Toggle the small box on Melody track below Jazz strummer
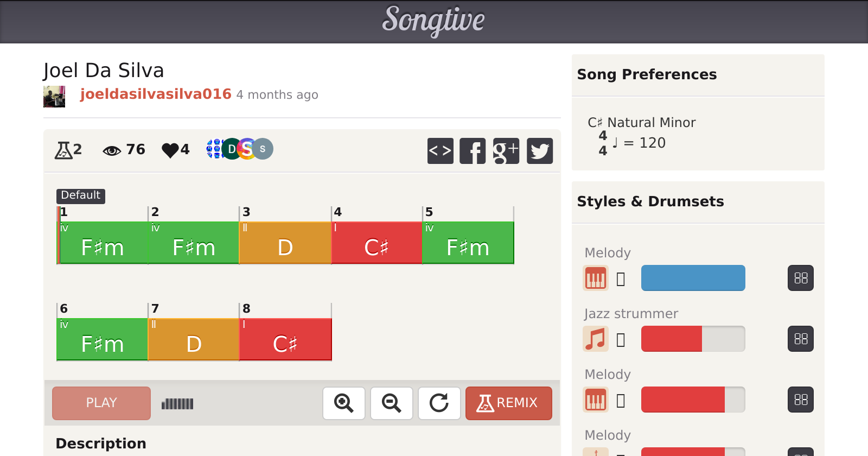Viewport: 868px width, 456px height. [x=621, y=401]
